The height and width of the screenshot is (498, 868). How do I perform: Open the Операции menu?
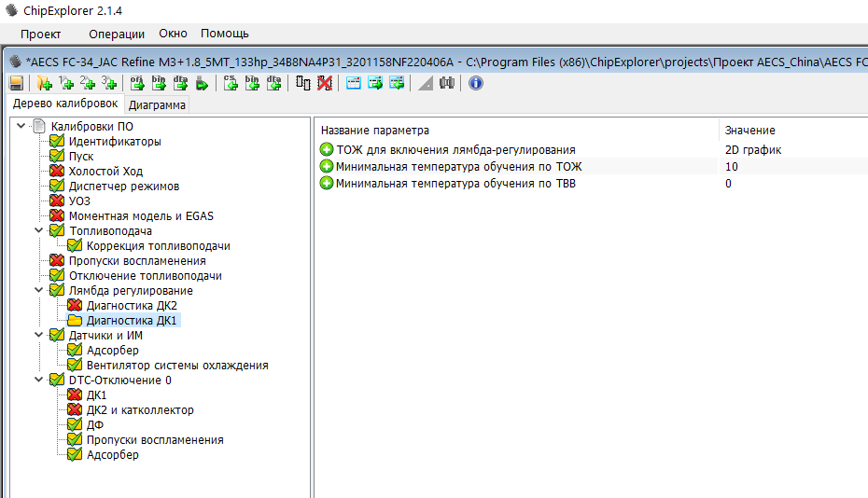click(x=117, y=34)
